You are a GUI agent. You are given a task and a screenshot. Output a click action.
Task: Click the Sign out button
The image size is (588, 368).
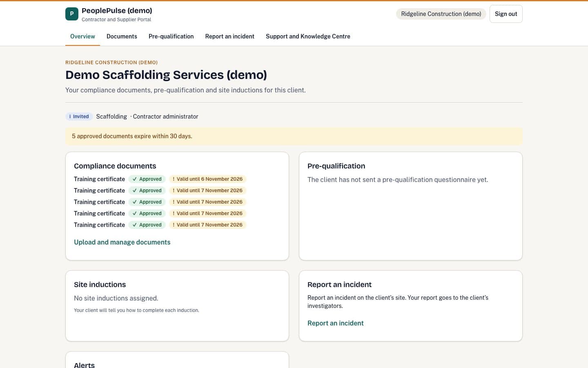[x=506, y=14]
